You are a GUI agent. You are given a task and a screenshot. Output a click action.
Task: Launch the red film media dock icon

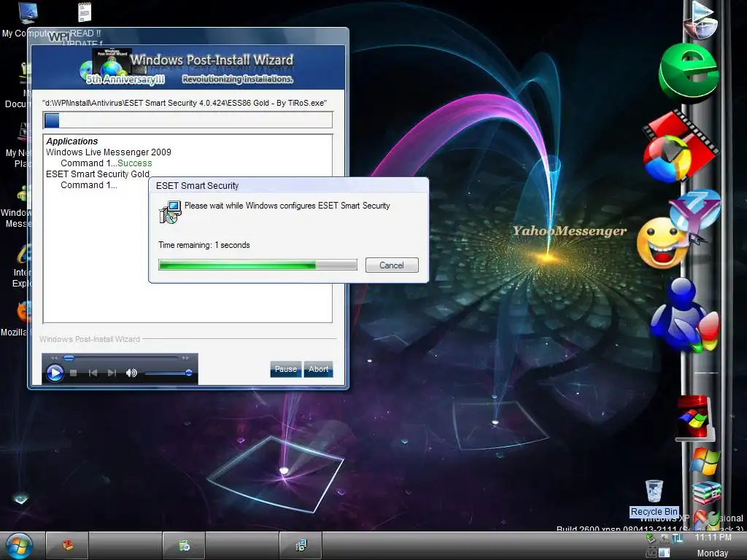pos(680,147)
